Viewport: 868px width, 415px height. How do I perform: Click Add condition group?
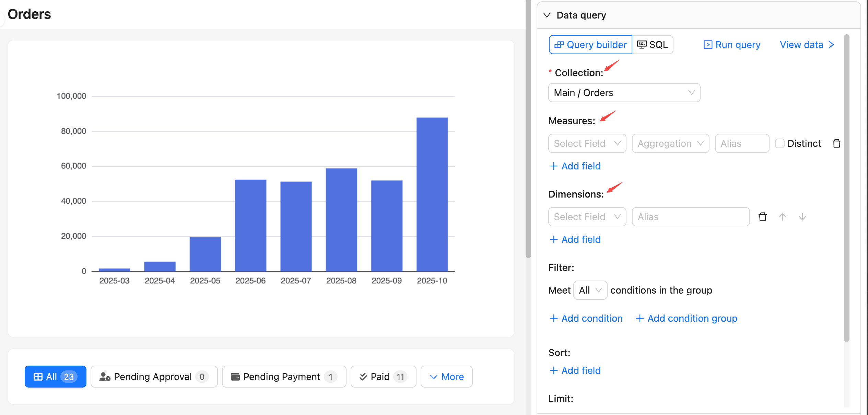coord(687,318)
